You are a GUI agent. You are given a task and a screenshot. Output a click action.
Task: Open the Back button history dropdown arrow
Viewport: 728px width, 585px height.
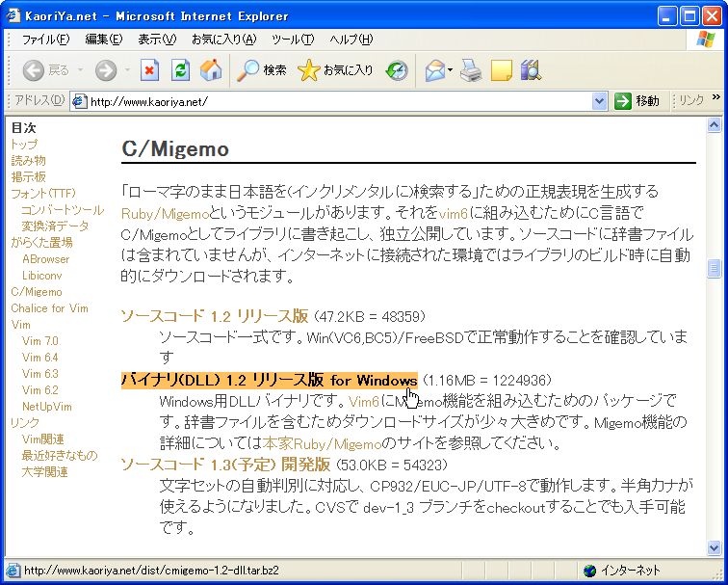point(80,70)
